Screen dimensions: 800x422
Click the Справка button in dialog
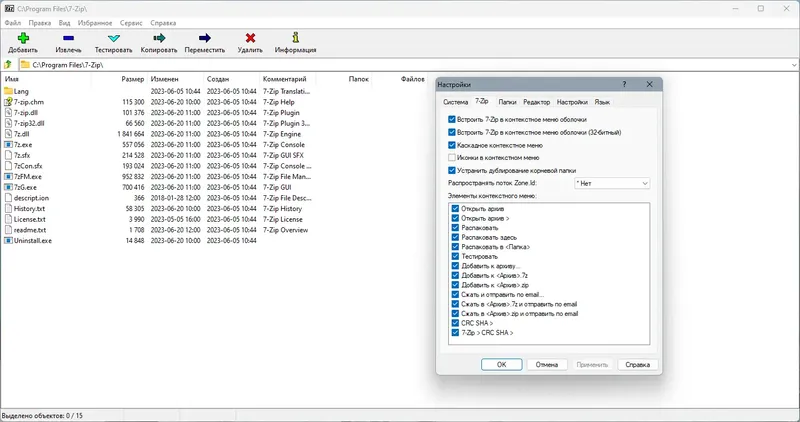638,364
